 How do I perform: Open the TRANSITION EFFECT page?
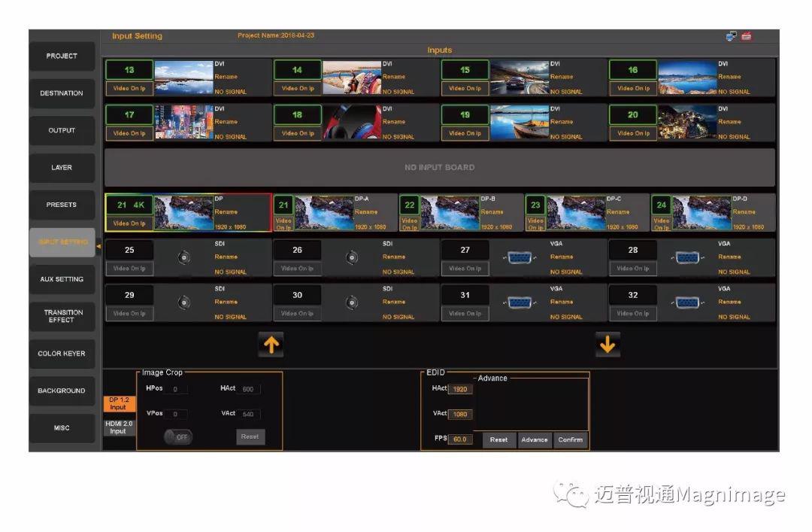click(62, 316)
